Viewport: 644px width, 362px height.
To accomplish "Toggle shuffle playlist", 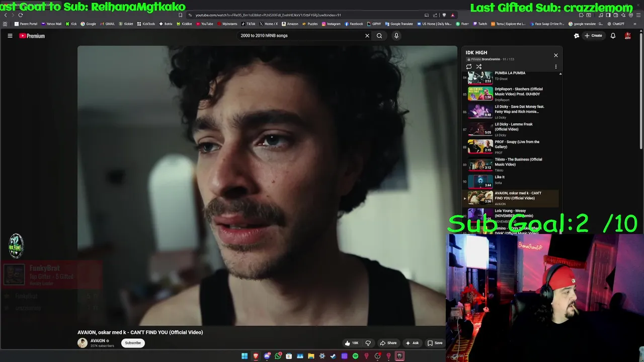I will 478,66.
